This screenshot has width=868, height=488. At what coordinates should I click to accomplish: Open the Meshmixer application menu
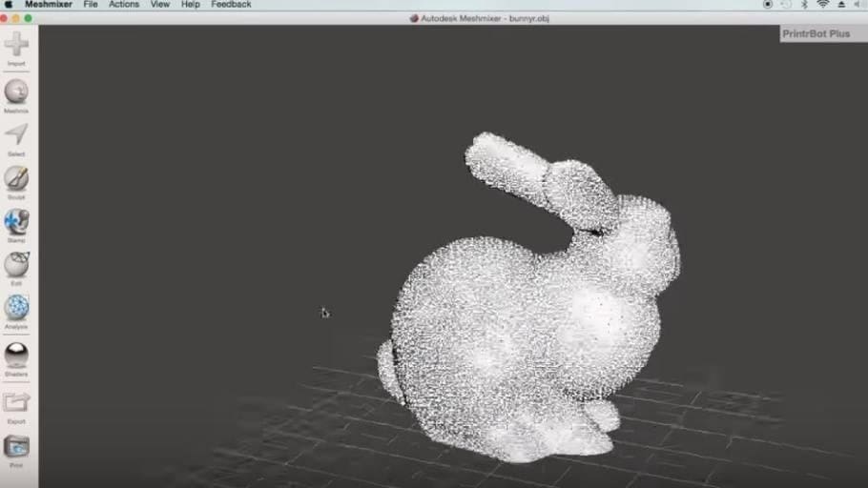[48, 5]
